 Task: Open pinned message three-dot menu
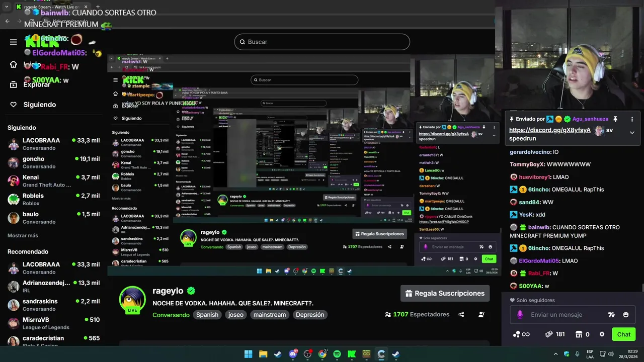(x=631, y=119)
